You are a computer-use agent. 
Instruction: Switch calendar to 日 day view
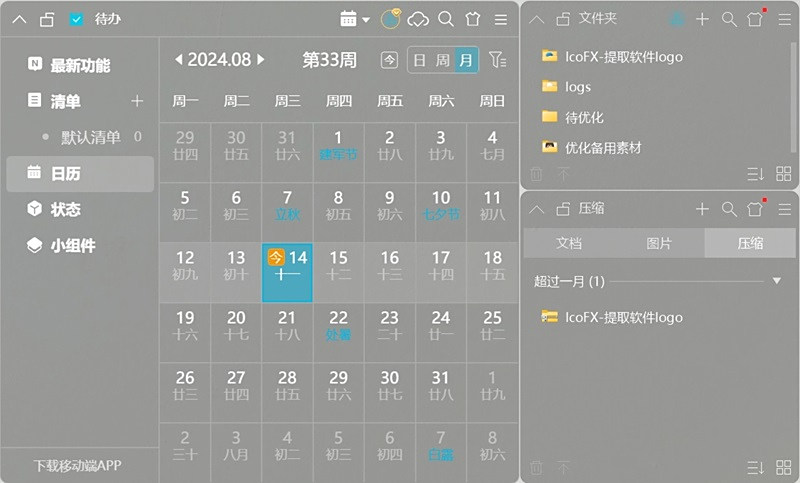pos(419,60)
